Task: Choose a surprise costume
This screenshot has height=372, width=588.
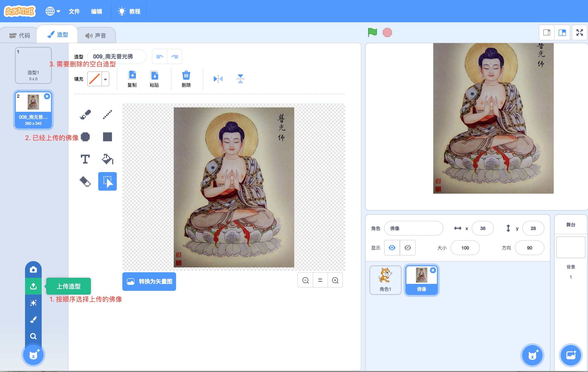Action: click(33, 303)
